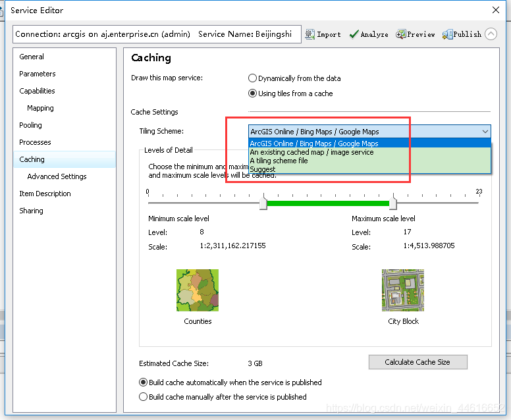Click the maximum scale value 1:4,513.988705
This screenshot has height=420, width=511.
(429, 246)
